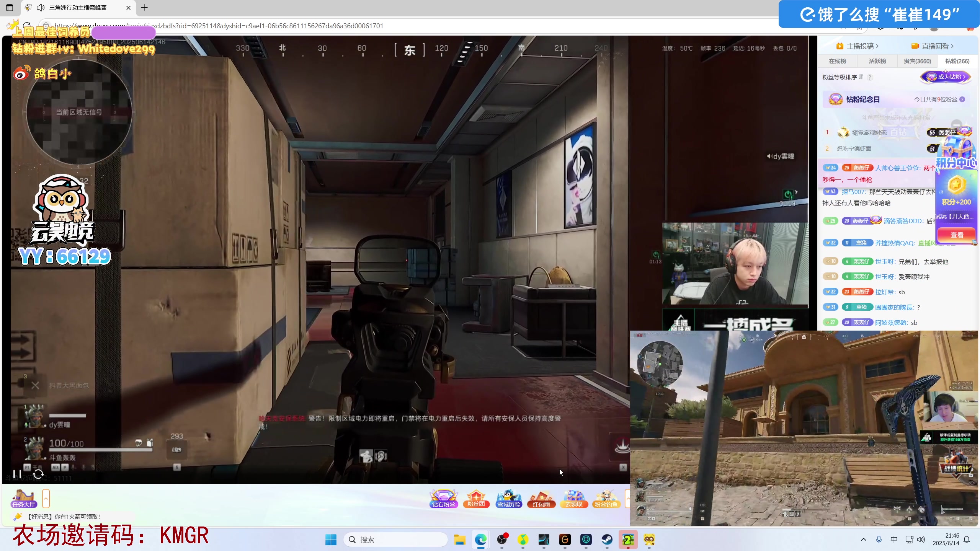Click username 探马007 in chat
Viewport: 980px width, 551px height.
coord(853,192)
